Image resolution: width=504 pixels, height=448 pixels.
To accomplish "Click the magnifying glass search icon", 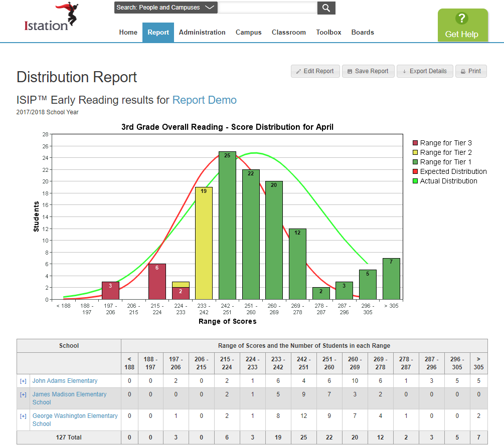I will [x=326, y=8].
